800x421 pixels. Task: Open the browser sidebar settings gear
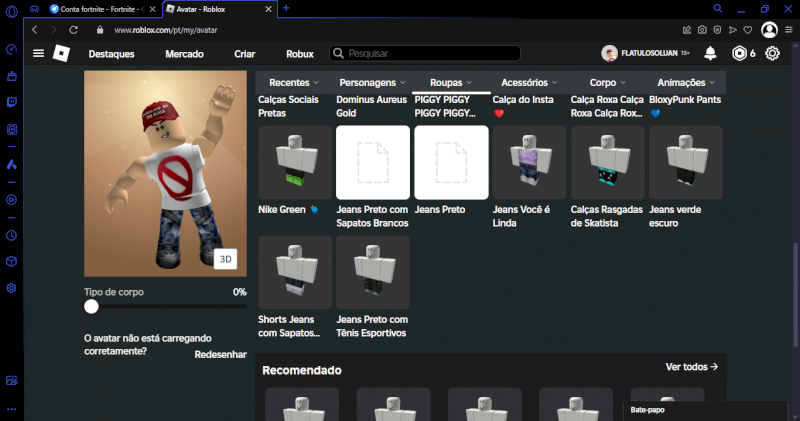[x=12, y=288]
